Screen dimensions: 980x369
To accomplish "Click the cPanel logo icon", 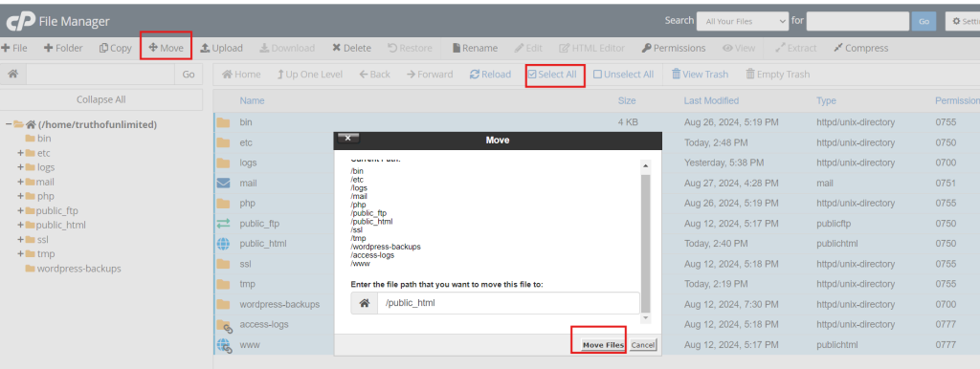I will tap(21, 21).
